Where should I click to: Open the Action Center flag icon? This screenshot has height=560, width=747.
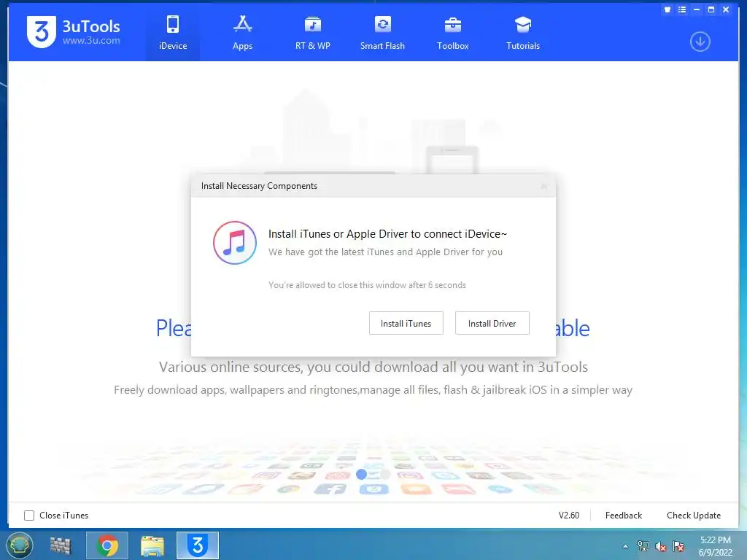[x=678, y=546]
